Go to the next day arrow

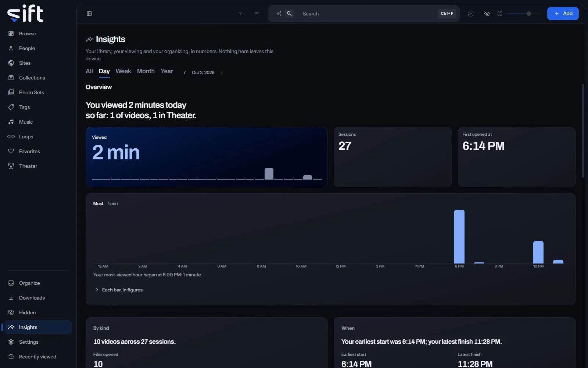coord(222,72)
